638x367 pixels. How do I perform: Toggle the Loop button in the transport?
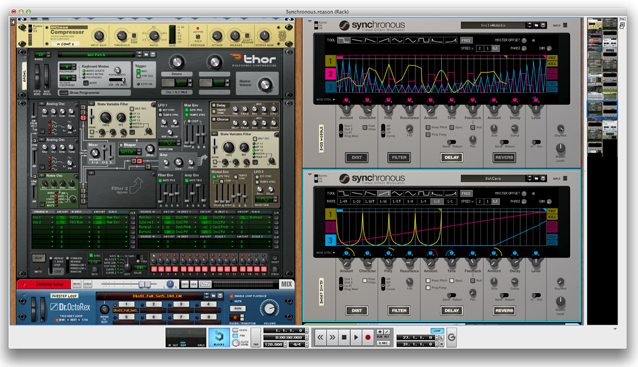click(x=437, y=331)
